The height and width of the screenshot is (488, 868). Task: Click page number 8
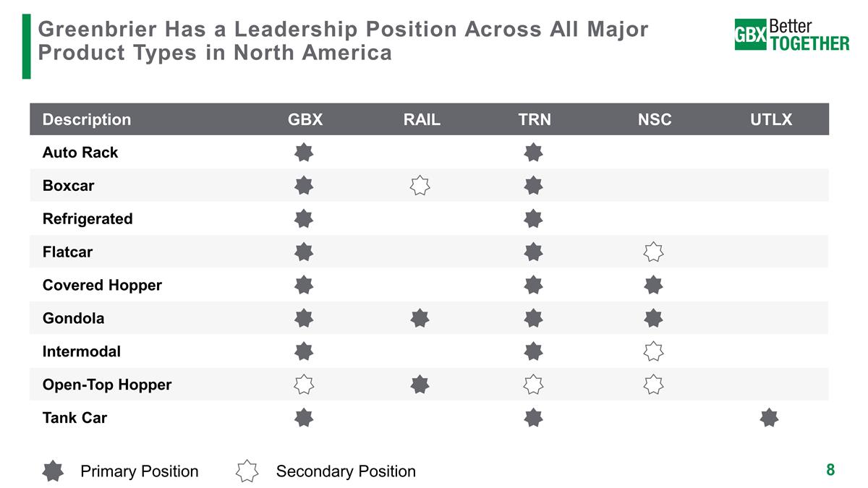click(830, 470)
